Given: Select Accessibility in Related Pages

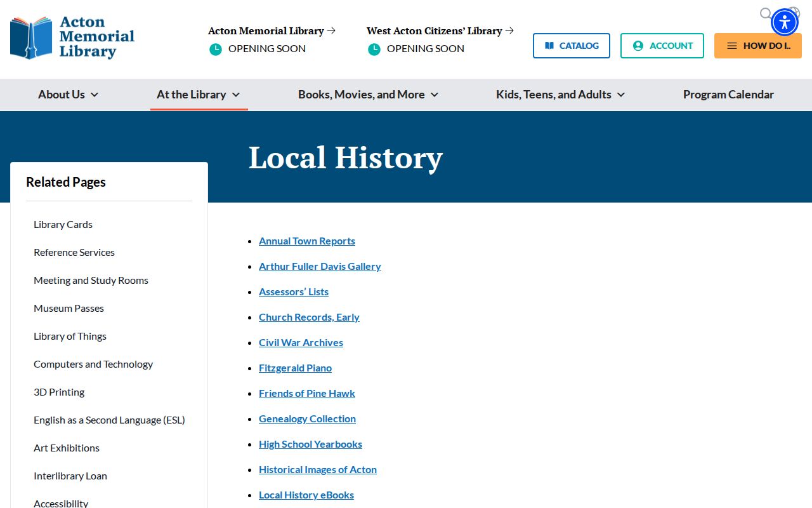Looking at the screenshot, I should (x=61, y=503).
